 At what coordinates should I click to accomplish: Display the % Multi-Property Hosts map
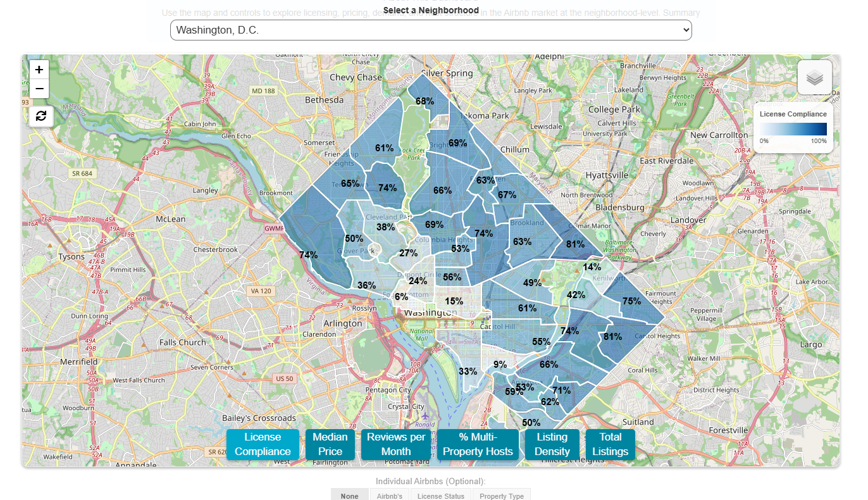[x=478, y=444]
